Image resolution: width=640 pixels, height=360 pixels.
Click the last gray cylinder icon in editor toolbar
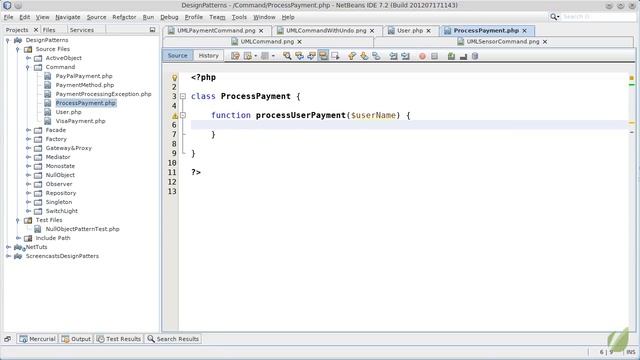(x=475, y=56)
